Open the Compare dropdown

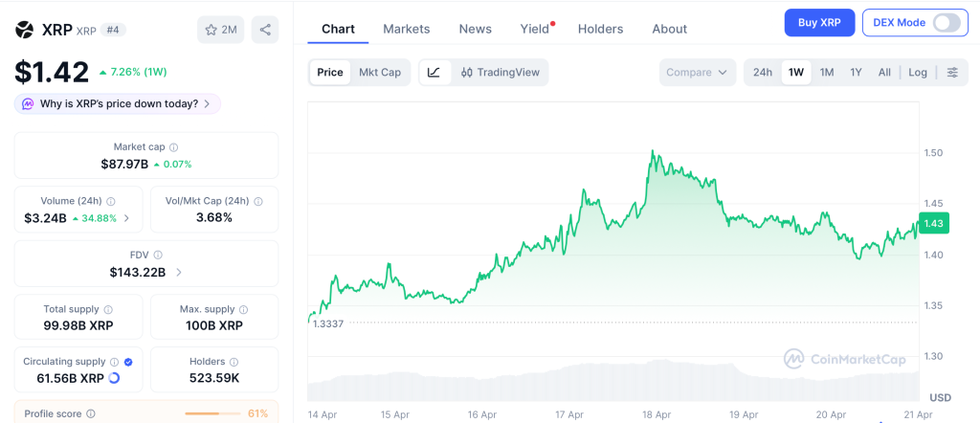[697, 72]
